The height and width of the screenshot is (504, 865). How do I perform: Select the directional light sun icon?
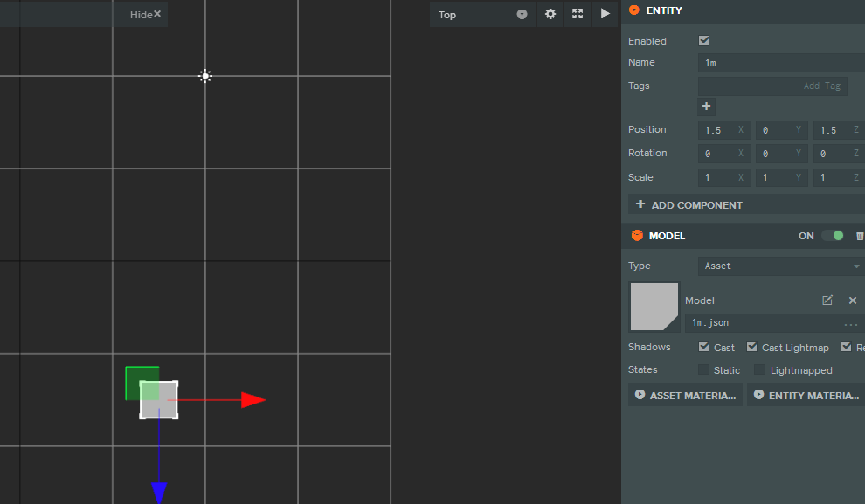pyautogui.click(x=205, y=76)
